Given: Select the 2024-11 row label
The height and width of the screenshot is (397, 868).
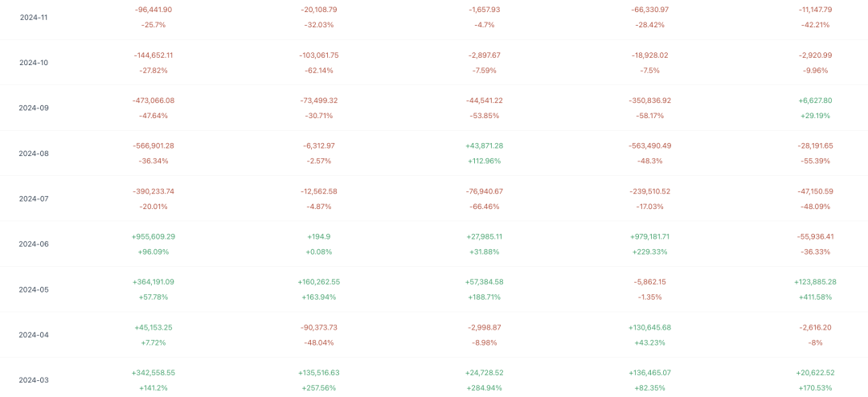Looking at the screenshot, I should click(x=34, y=17).
